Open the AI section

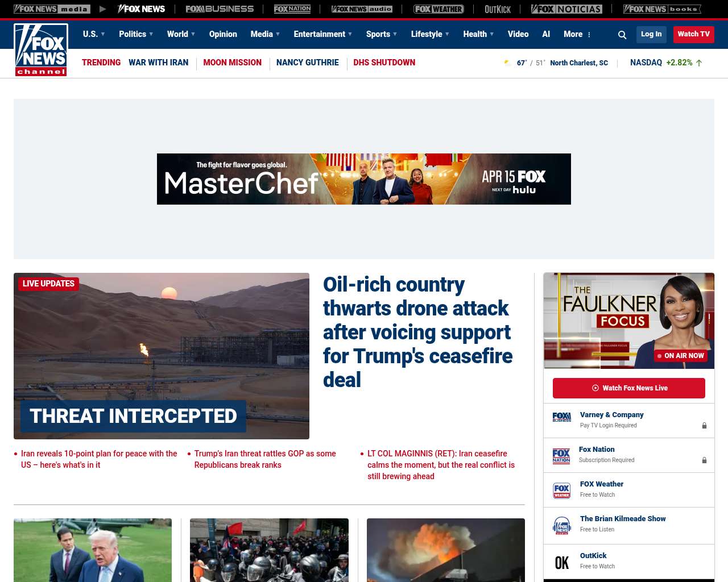pos(546,34)
